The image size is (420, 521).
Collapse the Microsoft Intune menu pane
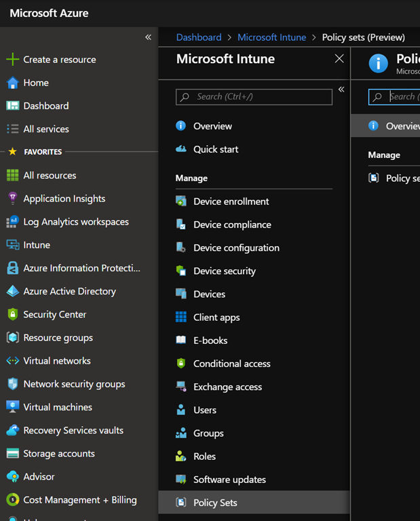click(341, 90)
